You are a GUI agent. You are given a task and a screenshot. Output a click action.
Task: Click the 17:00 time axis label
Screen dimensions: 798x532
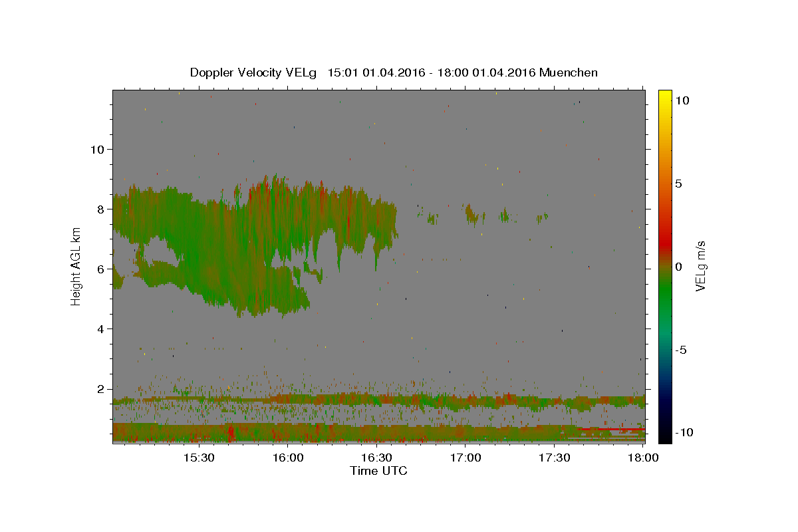tap(465, 458)
